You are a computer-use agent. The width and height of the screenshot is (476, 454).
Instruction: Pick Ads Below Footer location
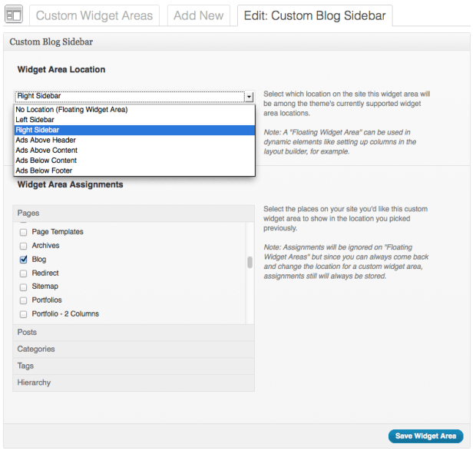(44, 171)
